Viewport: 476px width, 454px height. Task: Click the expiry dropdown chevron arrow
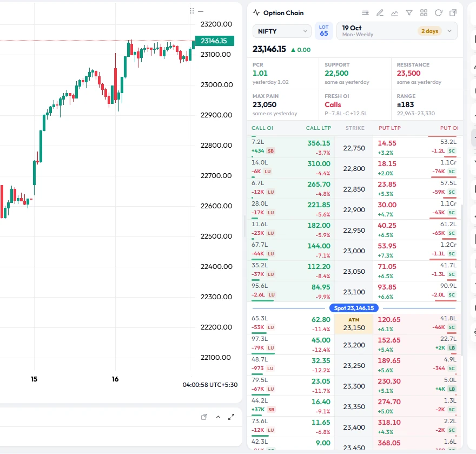[x=449, y=31]
